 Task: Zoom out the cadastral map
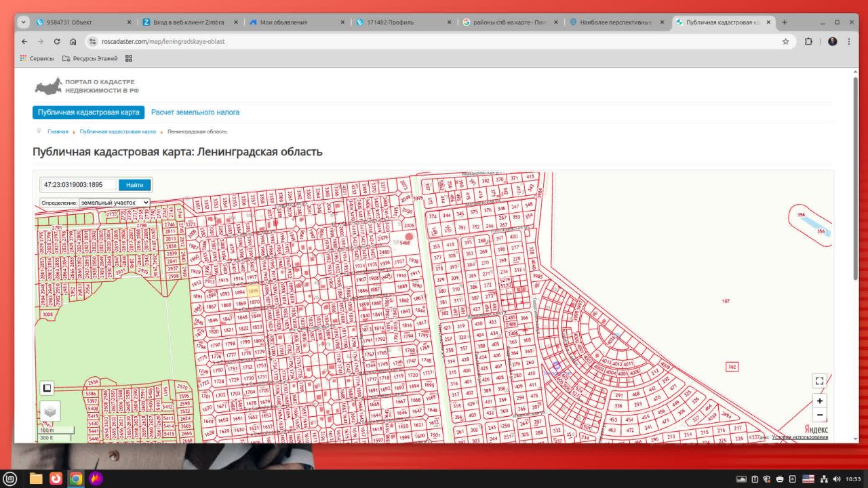[820, 415]
